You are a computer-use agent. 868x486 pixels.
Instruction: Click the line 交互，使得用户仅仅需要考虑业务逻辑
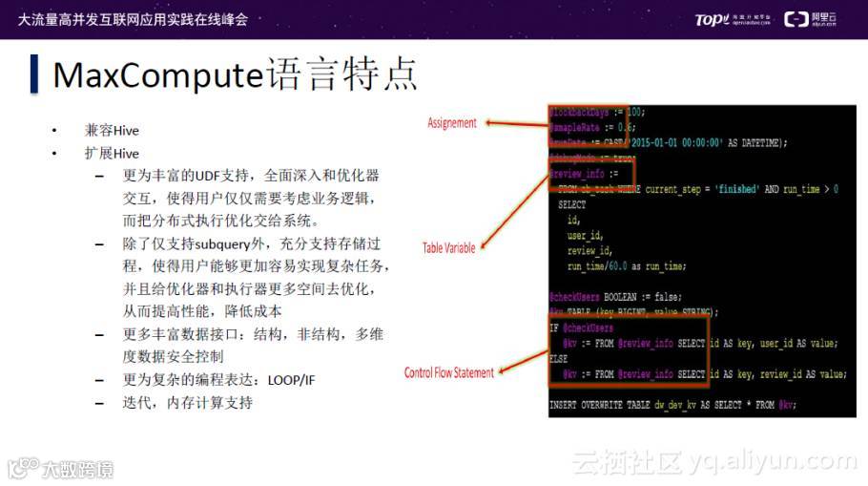[x=249, y=199]
